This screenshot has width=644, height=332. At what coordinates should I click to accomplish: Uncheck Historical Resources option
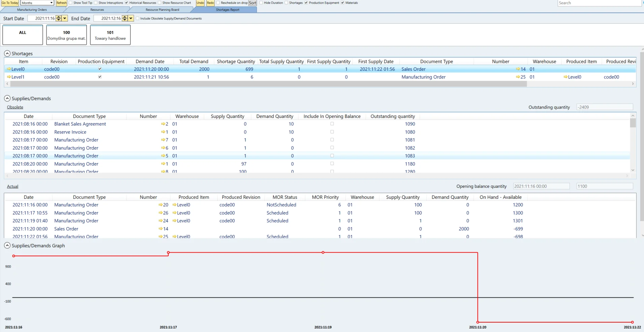pyautogui.click(x=126, y=3)
